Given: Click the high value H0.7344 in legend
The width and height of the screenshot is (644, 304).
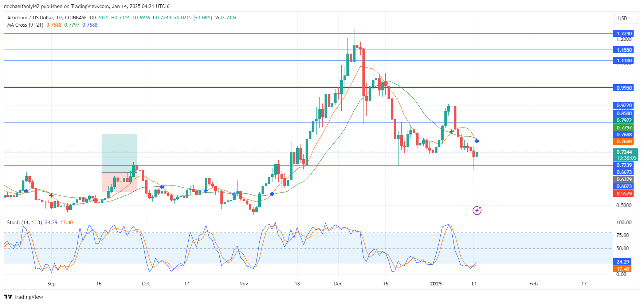Looking at the screenshot, I should coord(121,17).
